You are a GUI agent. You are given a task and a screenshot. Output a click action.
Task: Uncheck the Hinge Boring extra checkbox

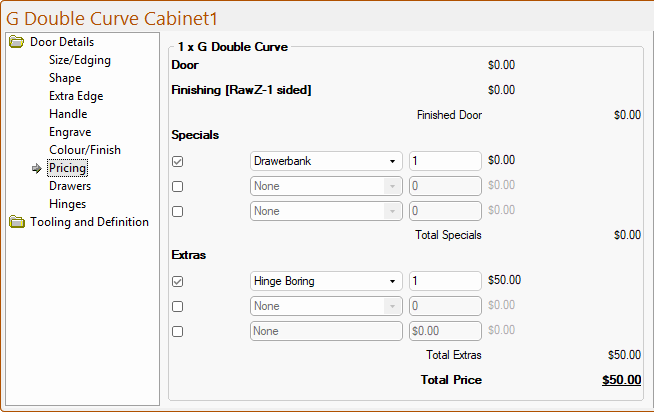(178, 281)
